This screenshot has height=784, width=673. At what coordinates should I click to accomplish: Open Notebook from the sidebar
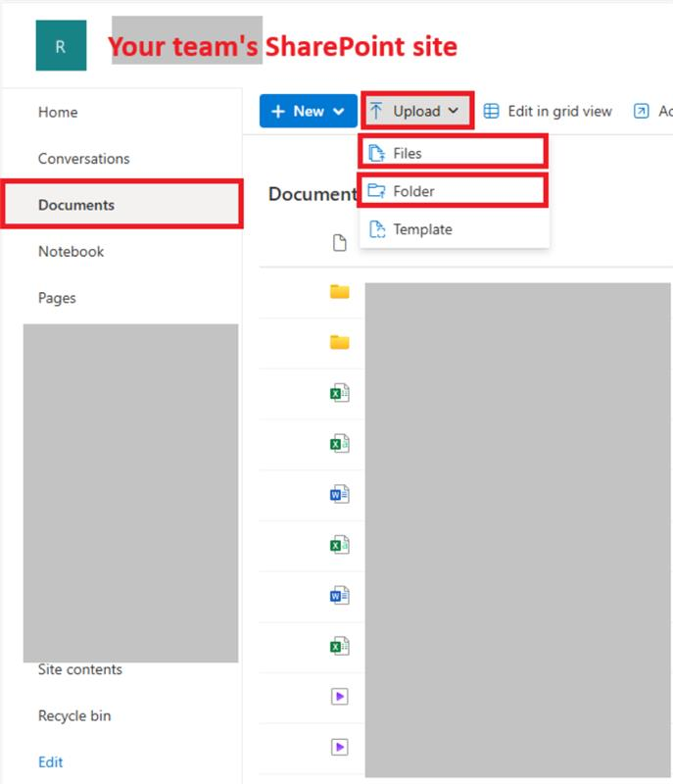(x=72, y=252)
